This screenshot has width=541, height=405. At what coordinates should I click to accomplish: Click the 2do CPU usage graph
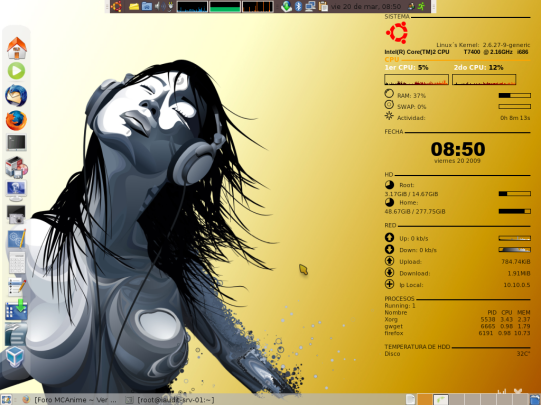tap(484, 79)
